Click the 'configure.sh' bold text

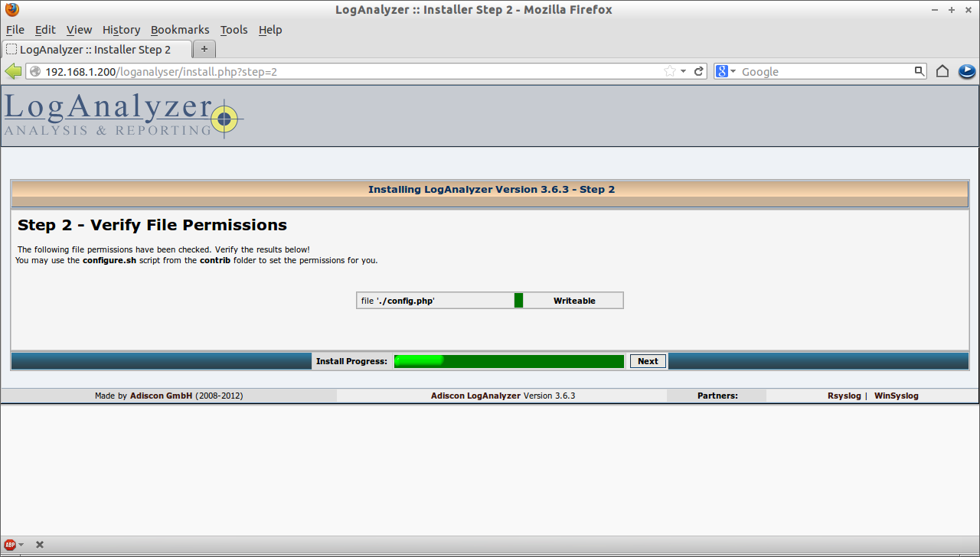point(109,260)
